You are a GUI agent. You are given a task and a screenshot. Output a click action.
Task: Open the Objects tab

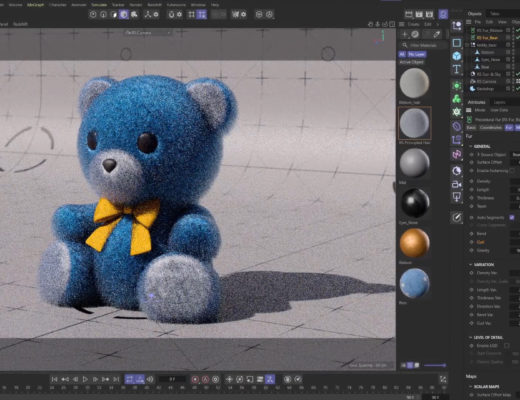474,14
